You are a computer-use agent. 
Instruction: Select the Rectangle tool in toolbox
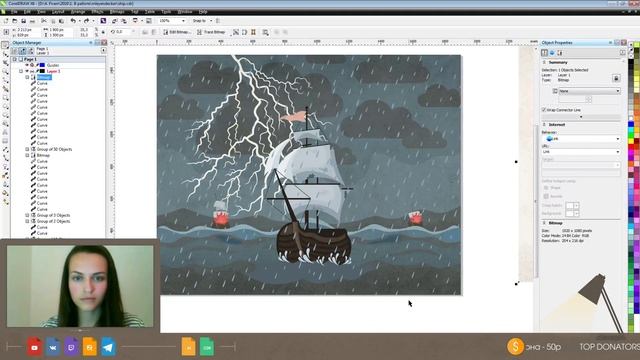coord(5,98)
